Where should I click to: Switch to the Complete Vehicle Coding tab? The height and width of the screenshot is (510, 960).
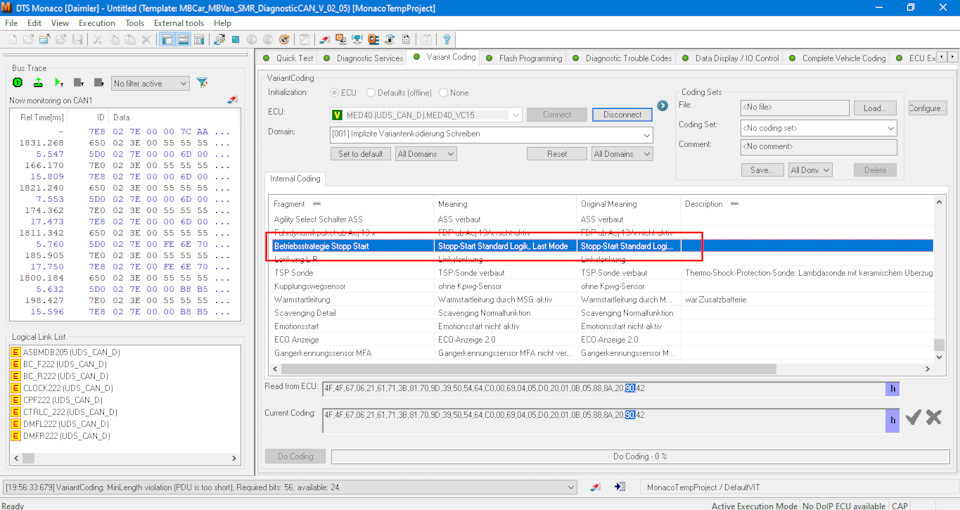(x=838, y=58)
